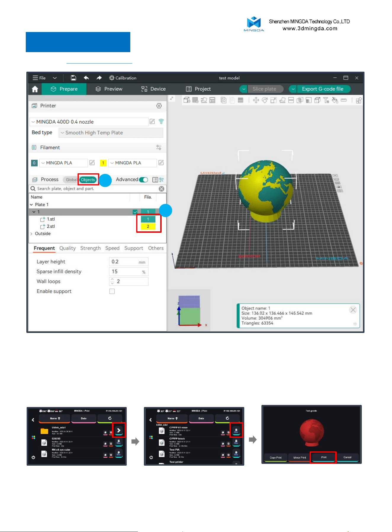Image resolution: width=392 pixels, height=532 pixels.
Task: Switch process scope to Global
Action: coord(71,180)
